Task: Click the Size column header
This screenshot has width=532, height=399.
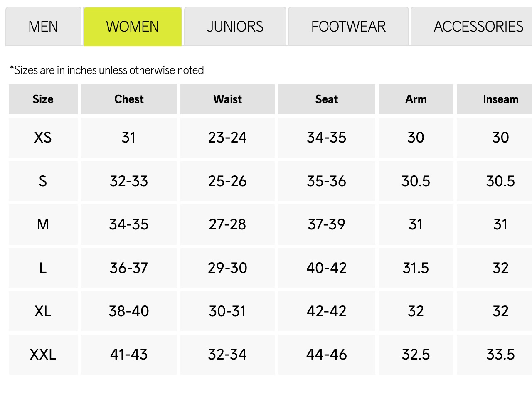Action: pos(43,99)
